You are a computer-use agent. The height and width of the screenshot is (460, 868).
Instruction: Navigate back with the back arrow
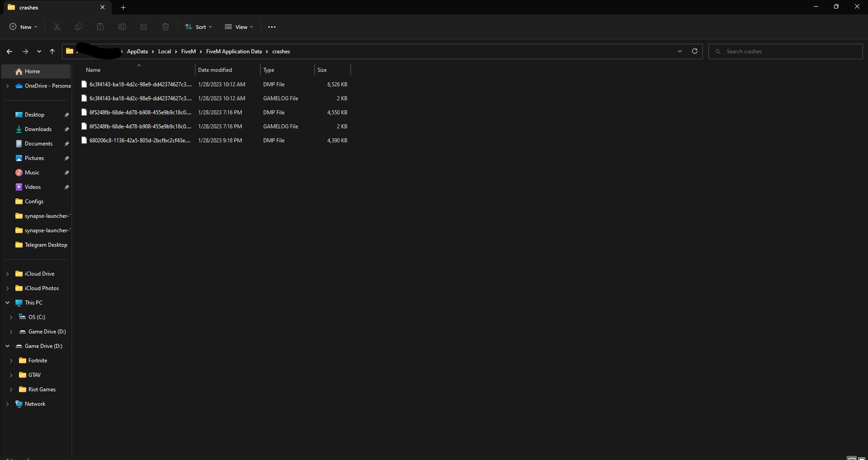pyautogui.click(x=9, y=52)
